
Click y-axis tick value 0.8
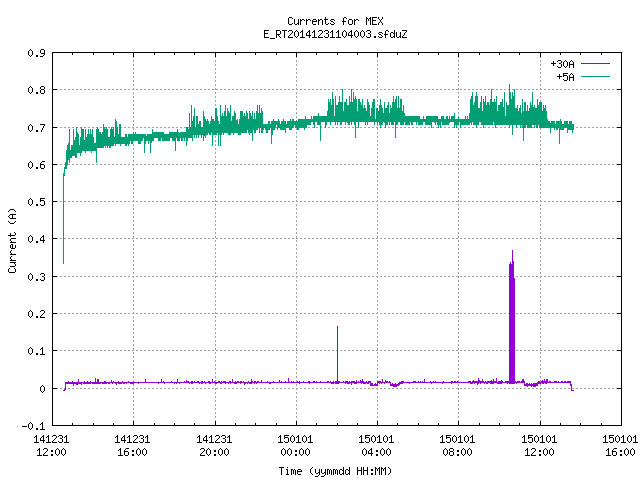pyautogui.click(x=36, y=90)
